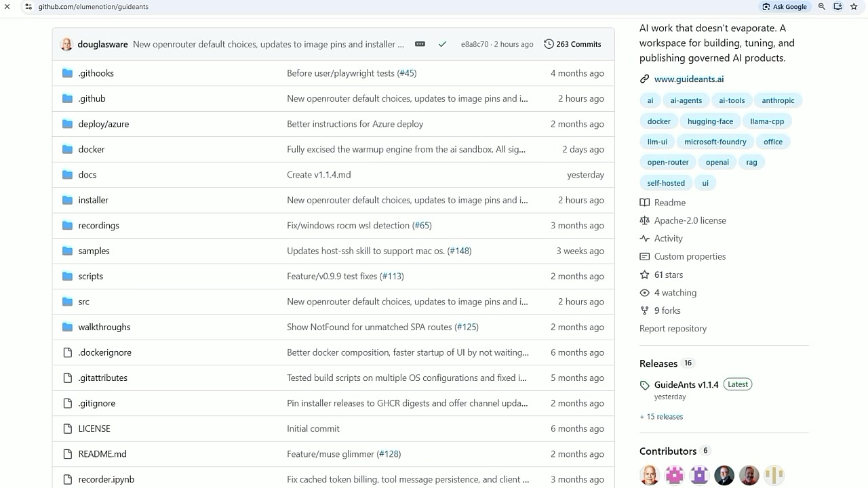Click the recordings folder icon
The width and height of the screenshot is (868, 488).
[x=67, y=226]
